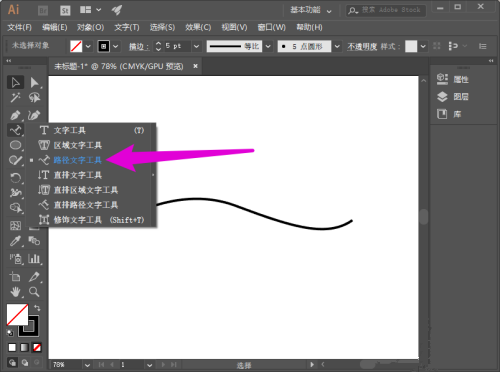
Task: Select the Shape Builder tool
Action: [x=15, y=208]
